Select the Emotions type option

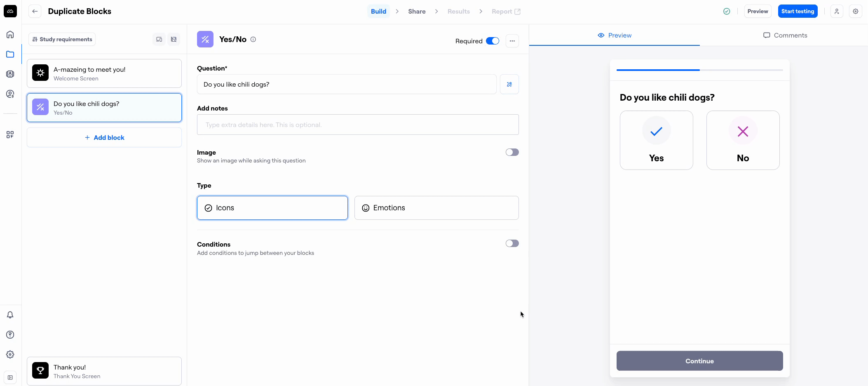point(436,208)
